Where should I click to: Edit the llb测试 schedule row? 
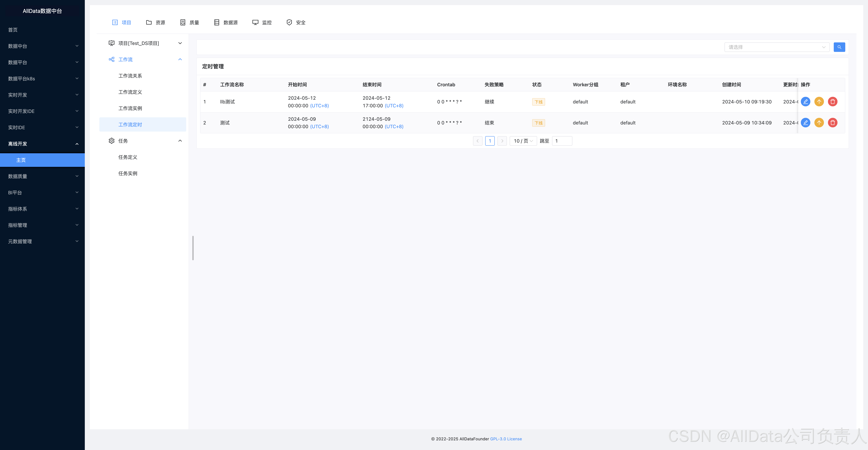pyautogui.click(x=805, y=102)
